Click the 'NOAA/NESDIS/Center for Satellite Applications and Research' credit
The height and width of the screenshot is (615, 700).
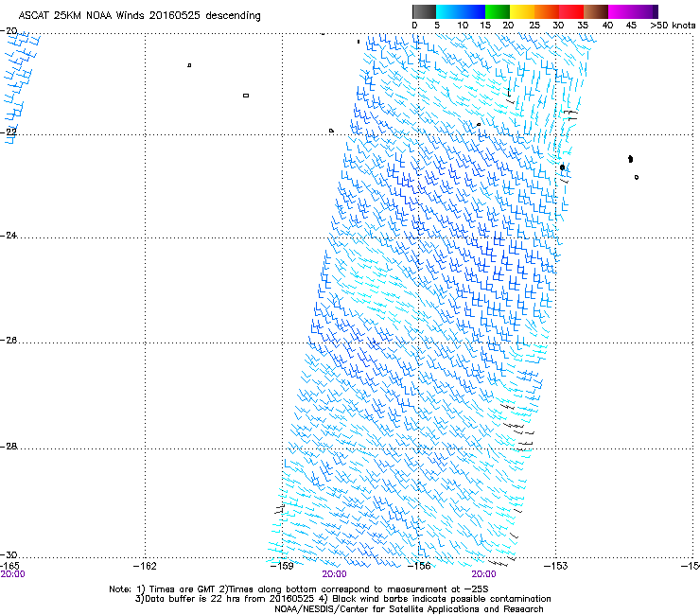tap(409, 609)
